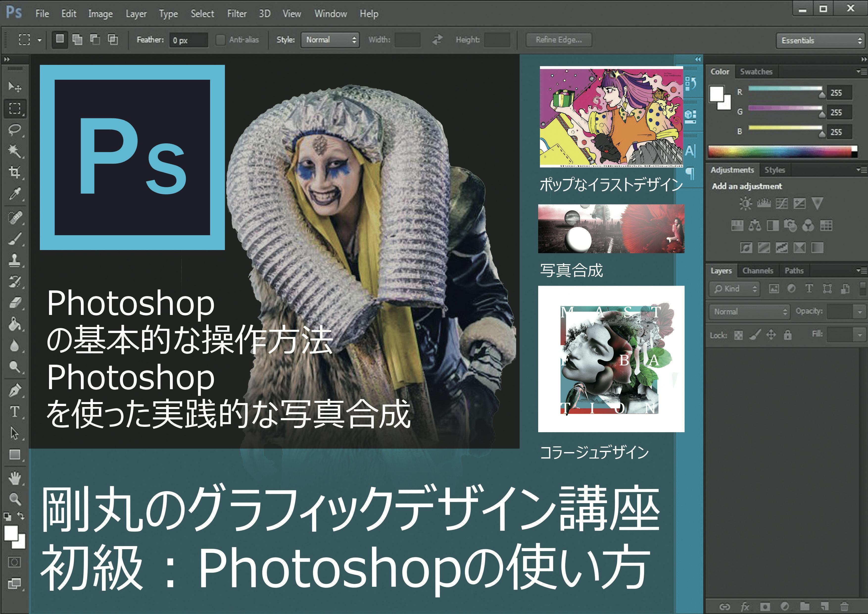
Task: Click the Levels adjustment icon
Action: 764,204
